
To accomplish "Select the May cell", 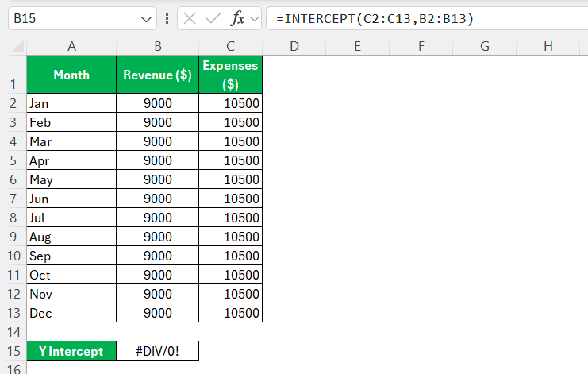I will point(71,179).
